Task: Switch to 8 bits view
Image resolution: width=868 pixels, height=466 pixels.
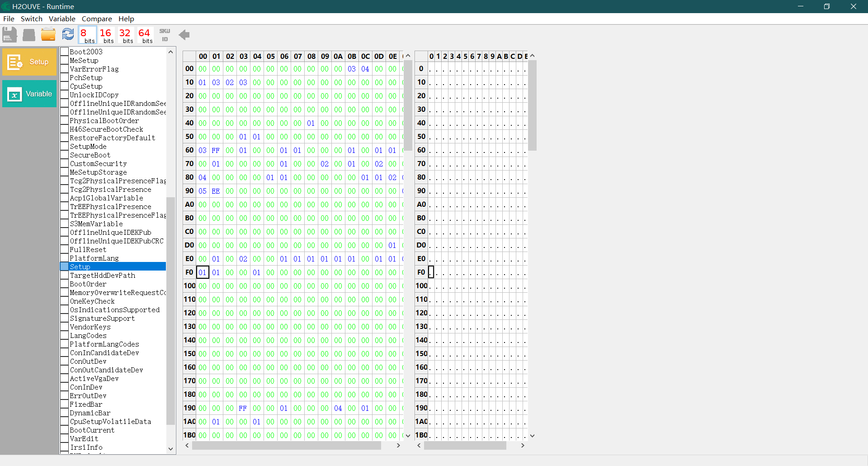Action: coord(87,35)
